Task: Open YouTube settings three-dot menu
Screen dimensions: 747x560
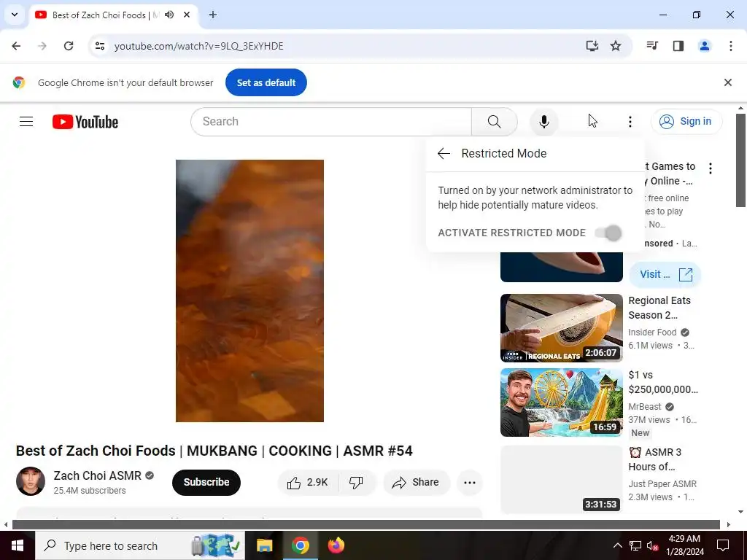Action: [630, 122]
